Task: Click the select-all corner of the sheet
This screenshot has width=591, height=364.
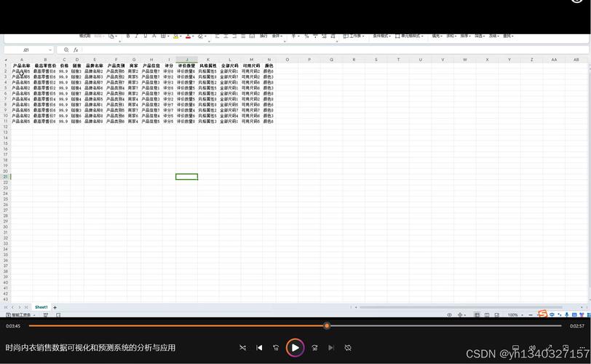Action: (x=6, y=60)
